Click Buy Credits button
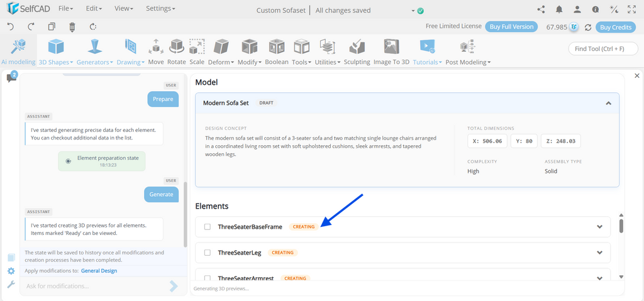The width and height of the screenshot is (644, 301). coord(616,27)
